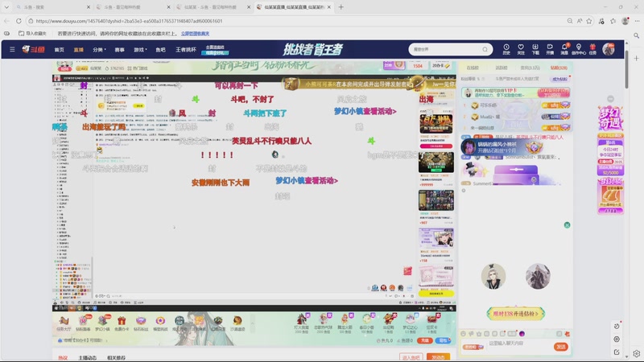Open 鱼吧 nav item
The height and width of the screenshot is (362, 644).
tap(160, 50)
